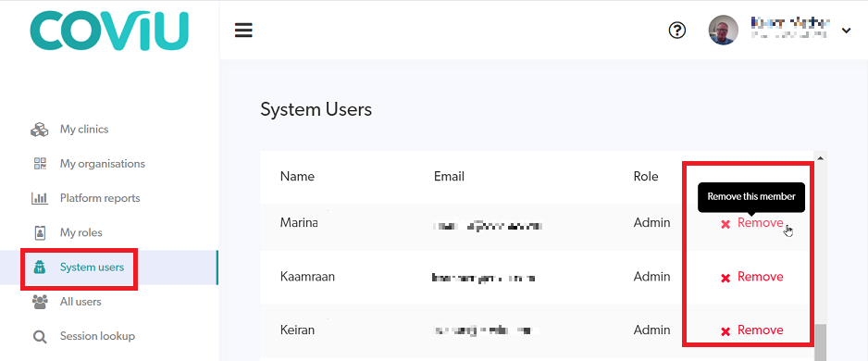Viewport: 868px width, 361px height.
Task: Click the user profile avatar photo
Action: pos(723,30)
